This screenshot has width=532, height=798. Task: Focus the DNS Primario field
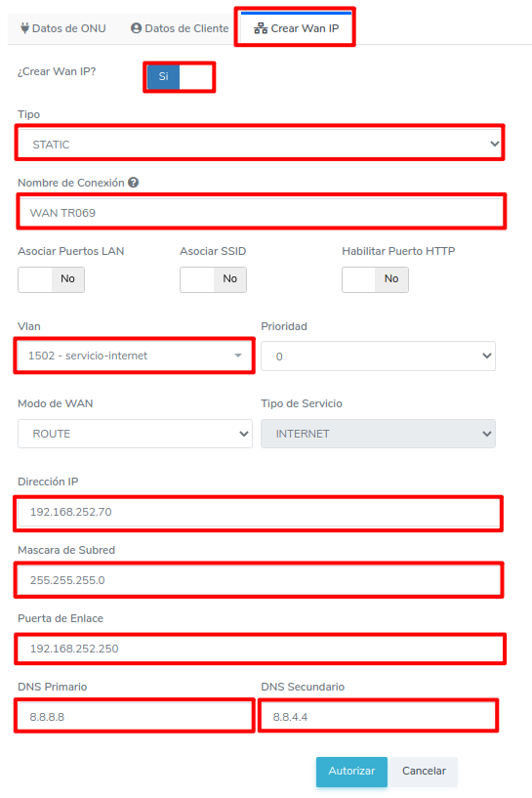(135, 717)
